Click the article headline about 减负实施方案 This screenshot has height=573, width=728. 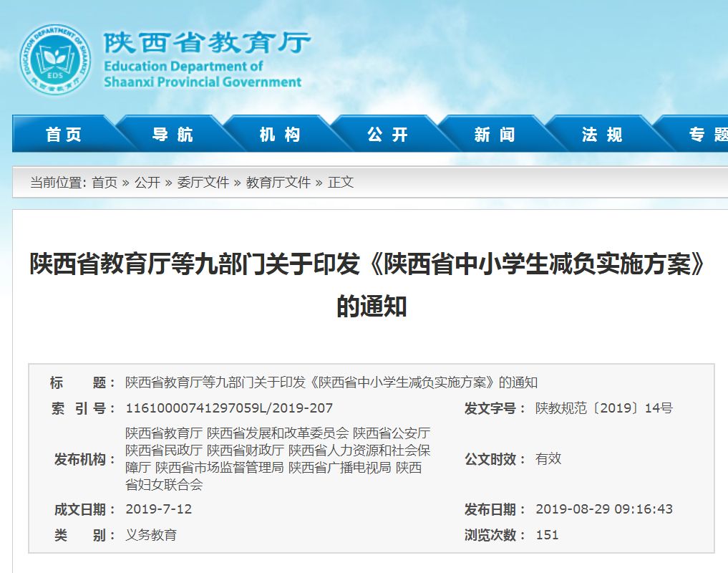(368, 284)
